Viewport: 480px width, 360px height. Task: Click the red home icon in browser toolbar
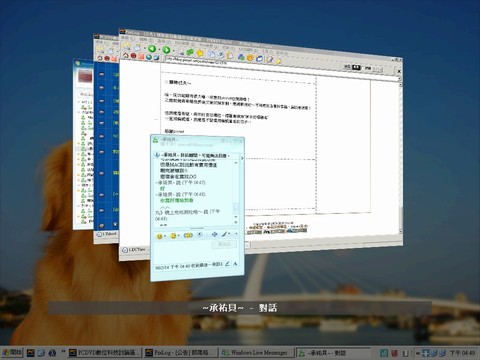[126, 55]
